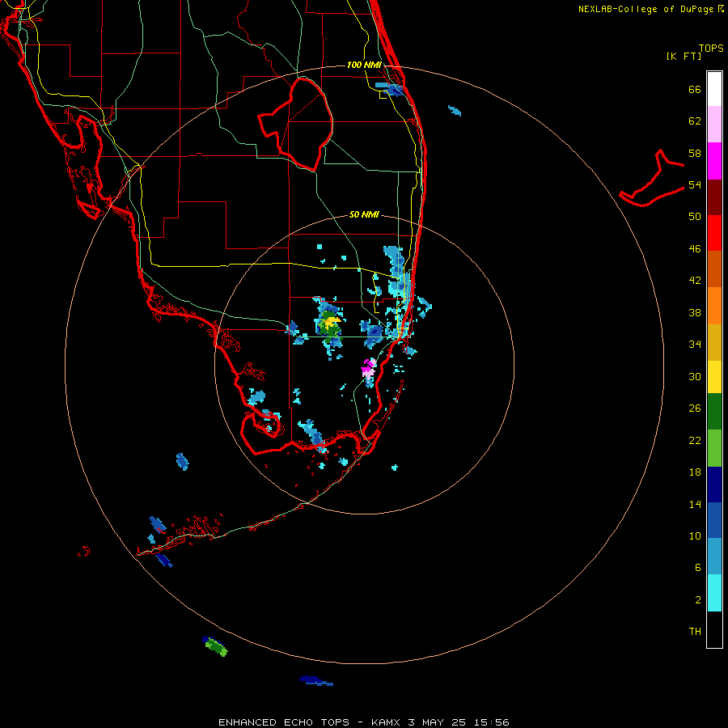Click the navy blue legend swatch
The width and height of the screenshot is (728, 728).
714,485
